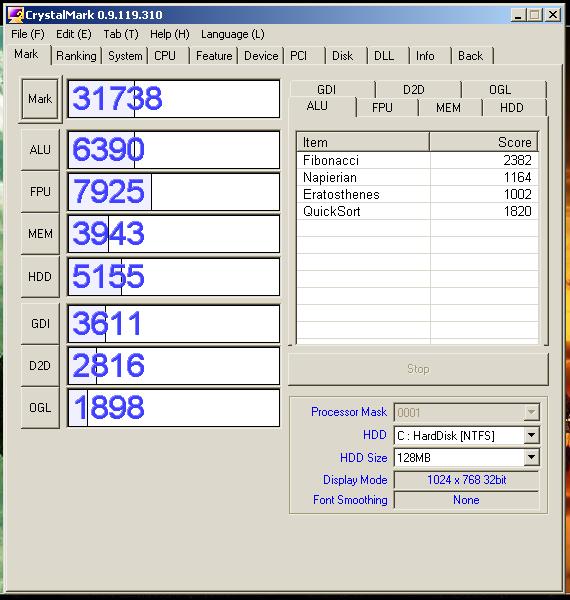This screenshot has height=600, width=570.
Task: Switch to the Feature tab
Action: (x=214, y=56)
